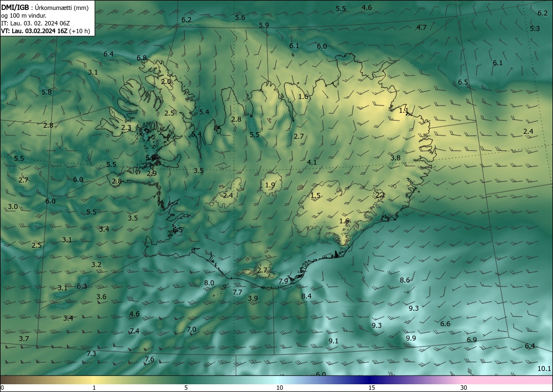Click the map value 6.6

pyautogui.click(x=445, y=323)
